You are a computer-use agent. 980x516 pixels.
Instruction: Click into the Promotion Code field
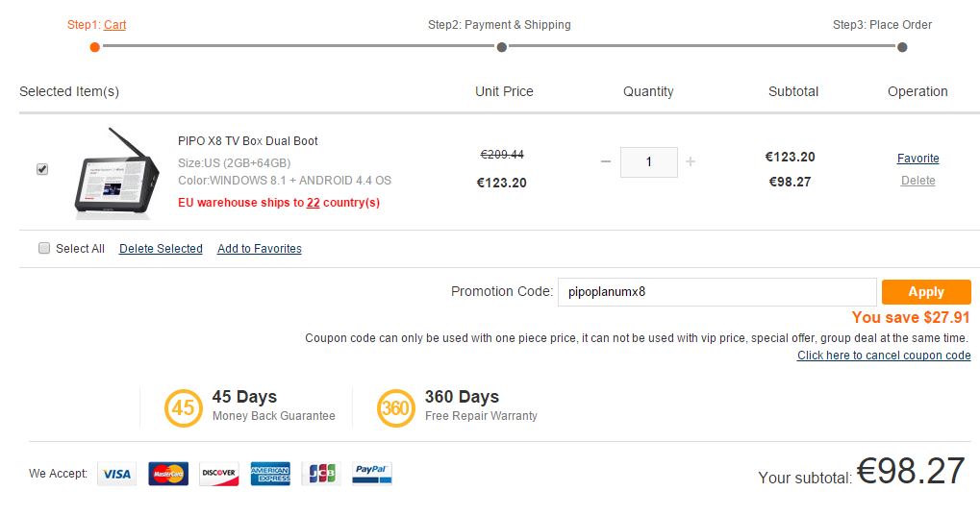(716, 292)
